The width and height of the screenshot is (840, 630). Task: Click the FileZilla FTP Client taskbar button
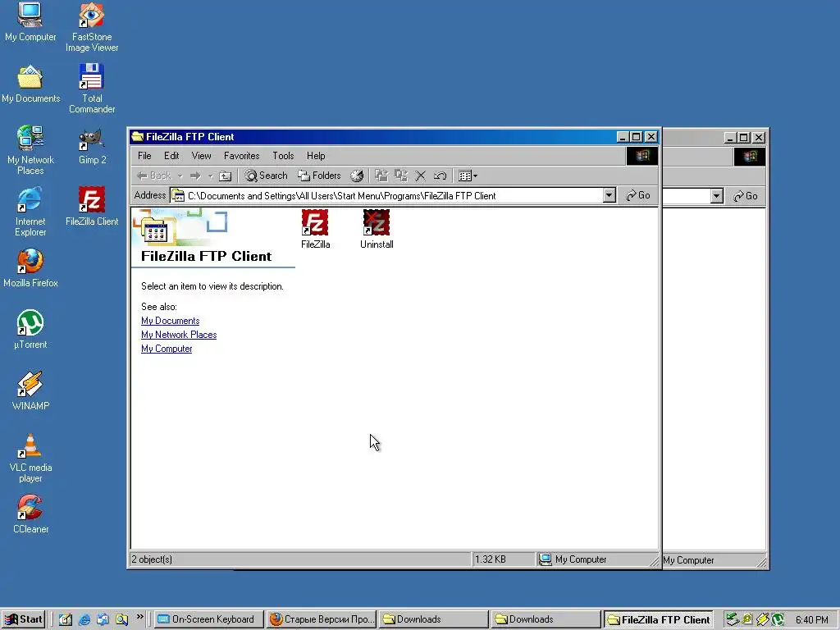[660, 619]
